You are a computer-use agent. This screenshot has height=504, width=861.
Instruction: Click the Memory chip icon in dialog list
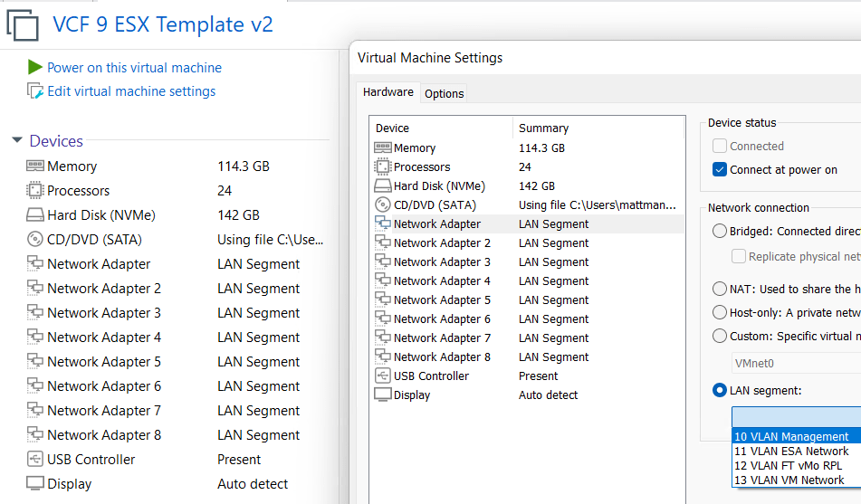382,147
